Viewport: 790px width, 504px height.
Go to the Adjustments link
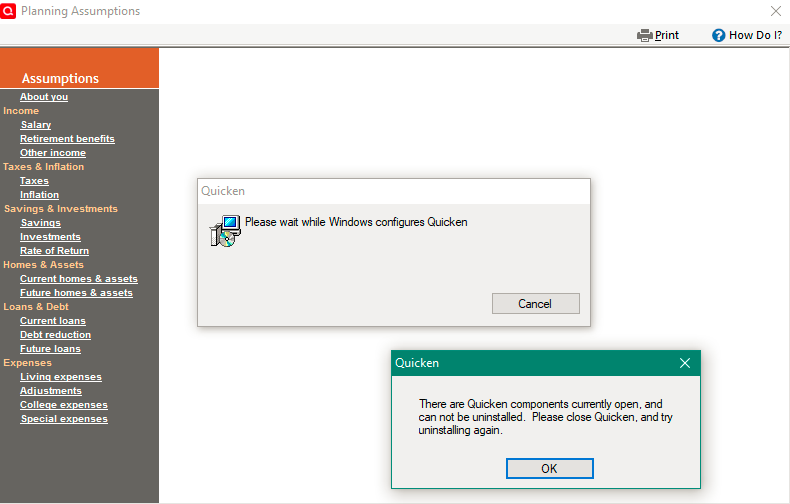[x=51, y=391]
